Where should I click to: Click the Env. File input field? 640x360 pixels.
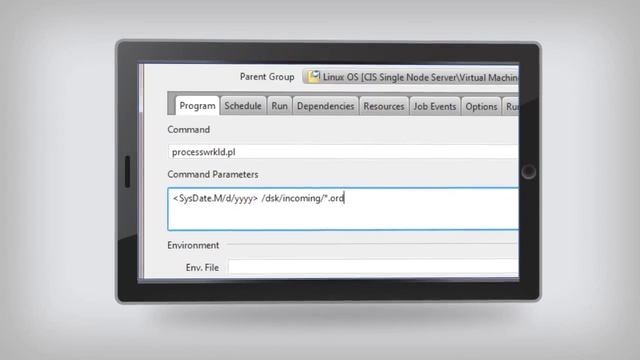pyautogui.click(x=373, y=267)
